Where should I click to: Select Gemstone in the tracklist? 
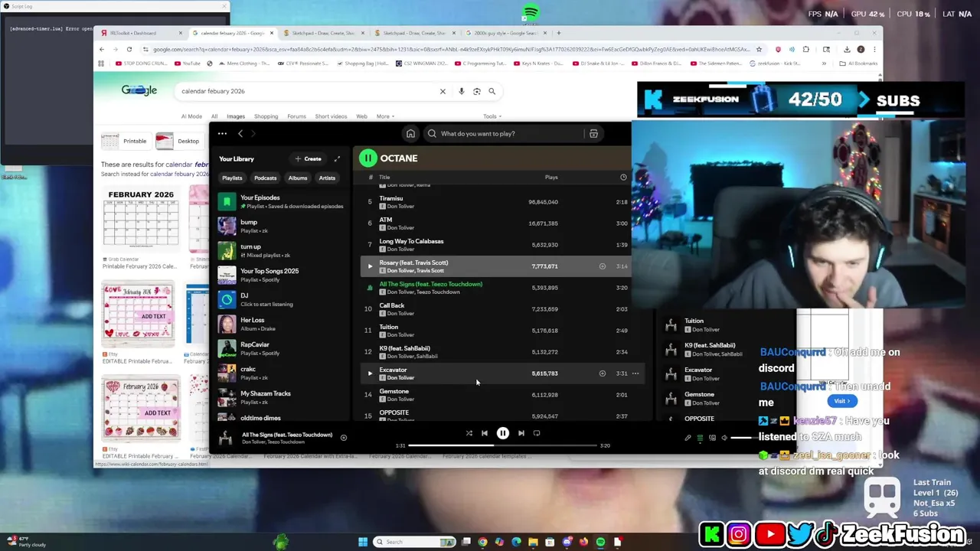(394, 391)
